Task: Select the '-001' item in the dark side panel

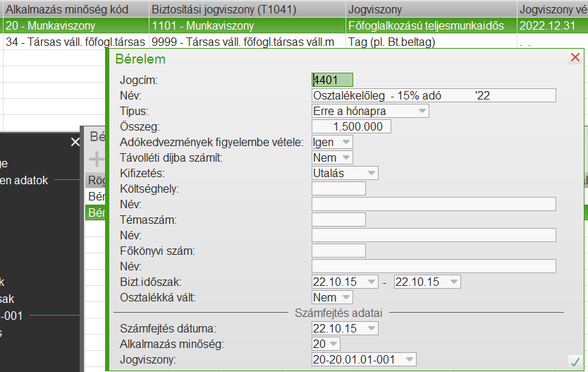Action: point(11,316)
